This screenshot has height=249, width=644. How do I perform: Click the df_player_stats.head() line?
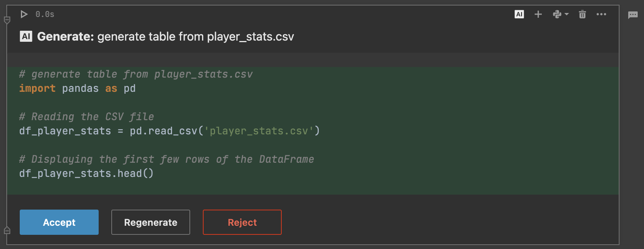coord(86,173)
